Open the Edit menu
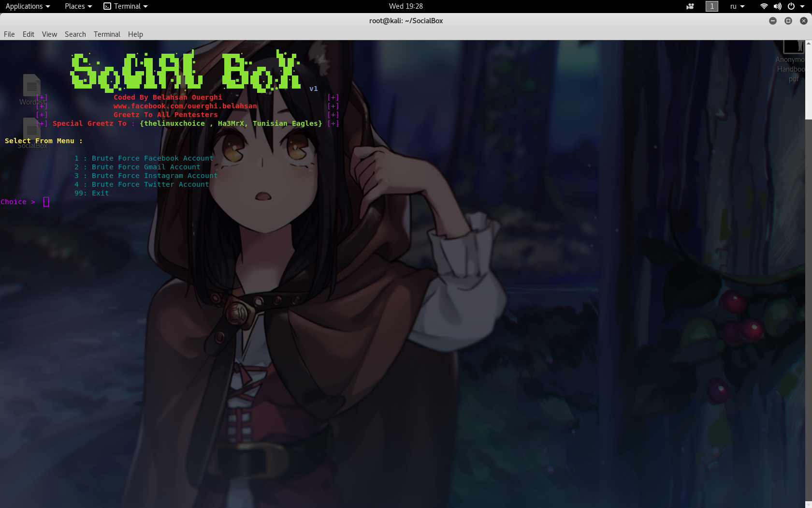 [29, 34]
